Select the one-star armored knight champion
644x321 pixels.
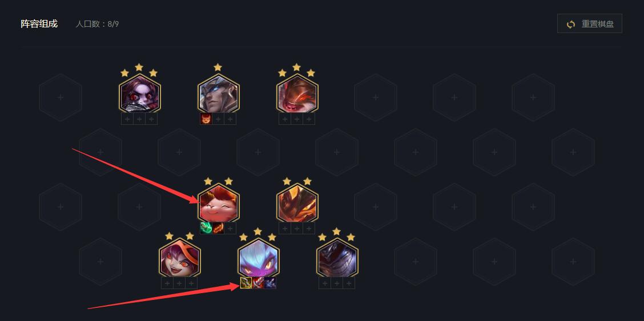pos(219,94)
